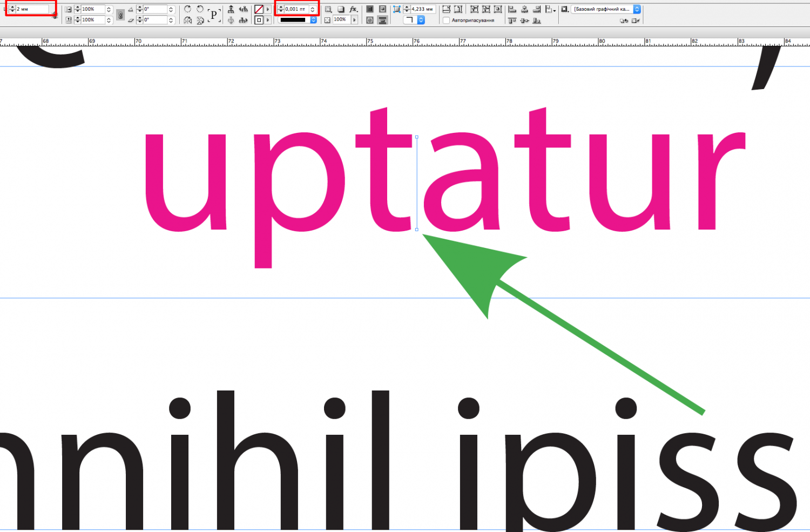
Task: Select the no text wrap icon
Action: (370, 9)
